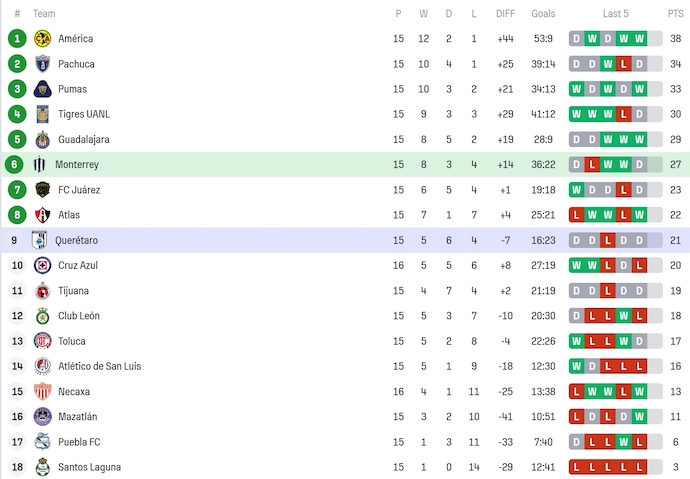This screenshot has width=690, height=479.
Task: Sort table by PTS column header
Action: (x=675, y=14)
